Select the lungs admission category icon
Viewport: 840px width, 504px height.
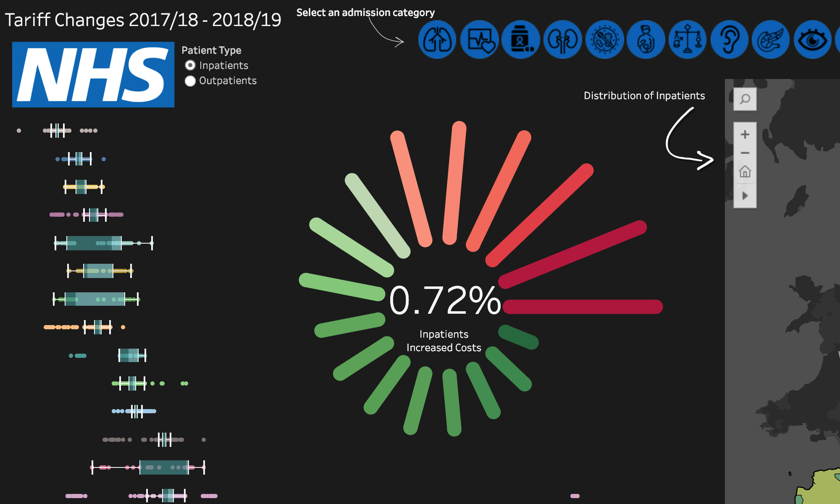pyautogui.click(x=437, y=39)
